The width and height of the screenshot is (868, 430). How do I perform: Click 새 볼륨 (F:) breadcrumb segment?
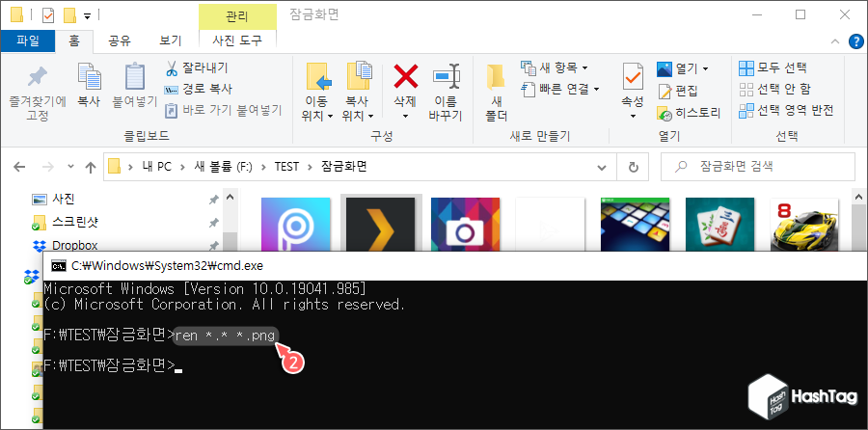[223, 167]
